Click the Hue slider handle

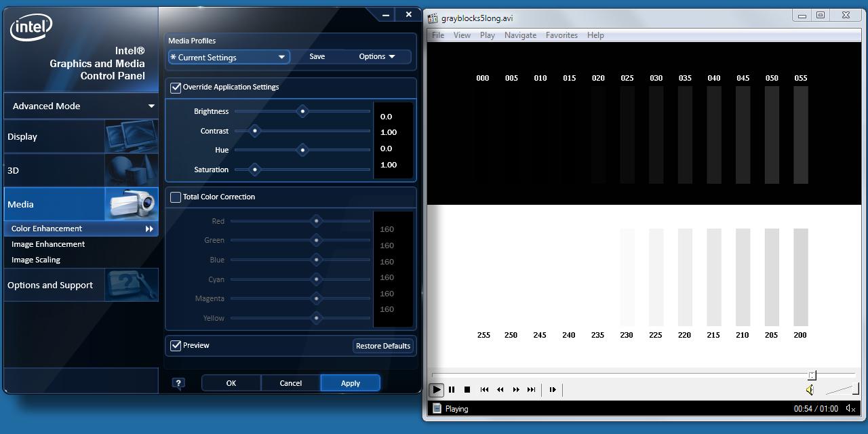[x=302, y=150]
